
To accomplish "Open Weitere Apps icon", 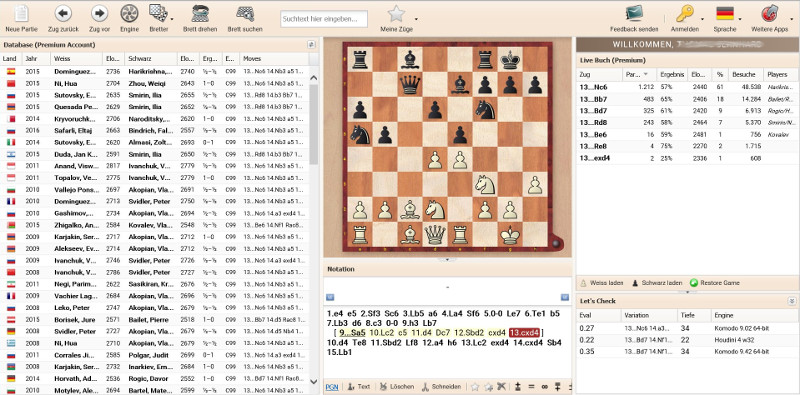I will click(769, 13).
